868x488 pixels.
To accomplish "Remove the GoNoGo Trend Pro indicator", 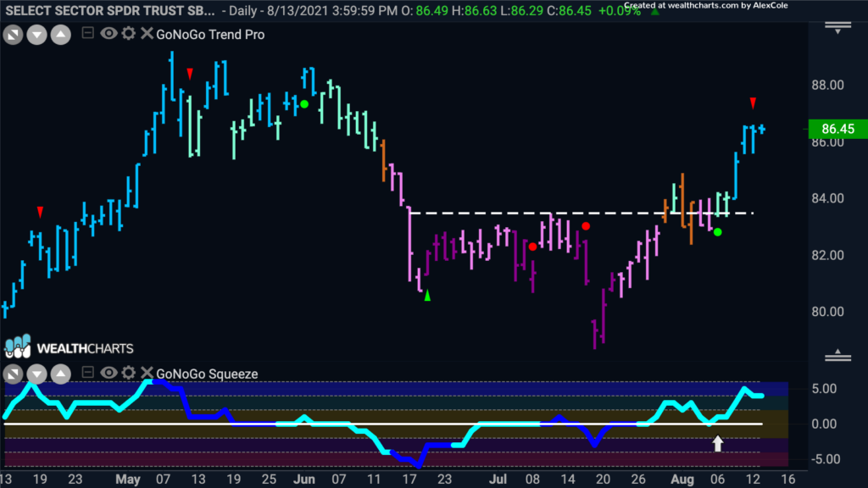I will pyautogui.click(x=147, y=34).
